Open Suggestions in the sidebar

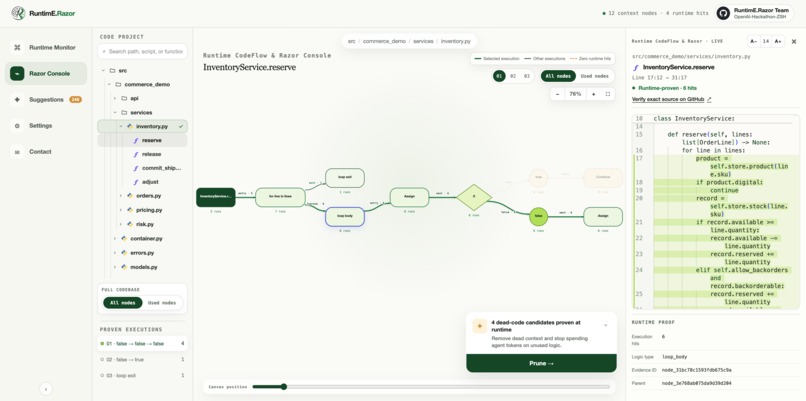(x=46, y=100)
